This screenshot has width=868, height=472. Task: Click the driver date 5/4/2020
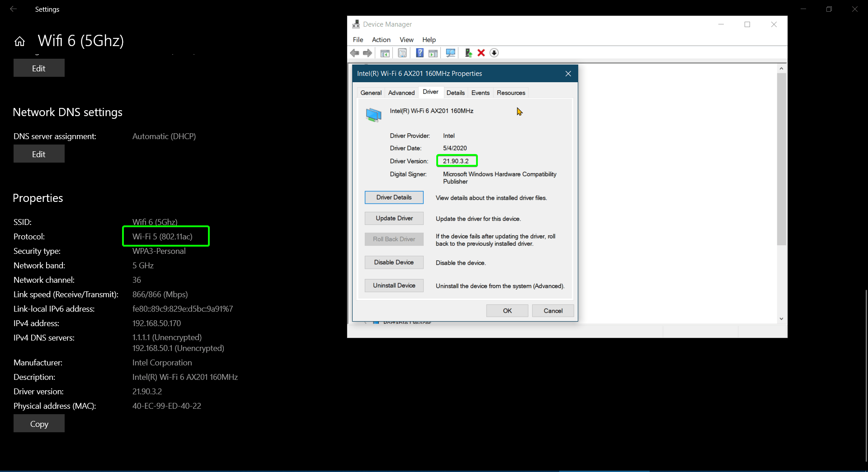click(x=455, y=148)
